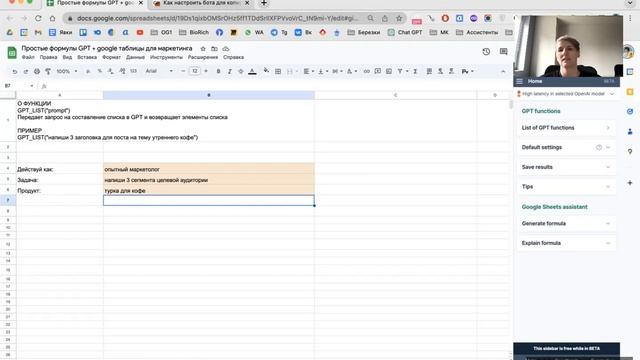The image size is (640, 360).
Task: Click the browser home button
Action: [52, 18]
